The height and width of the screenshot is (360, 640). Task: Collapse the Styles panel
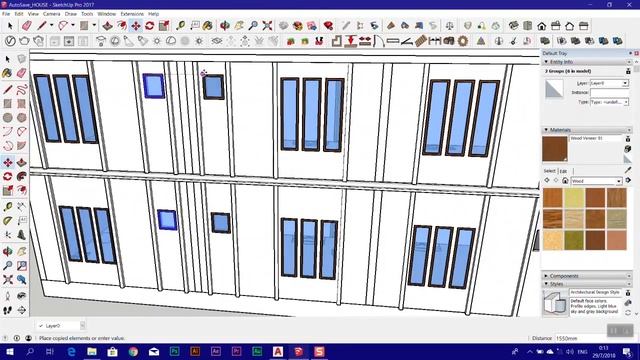[546, 284]
